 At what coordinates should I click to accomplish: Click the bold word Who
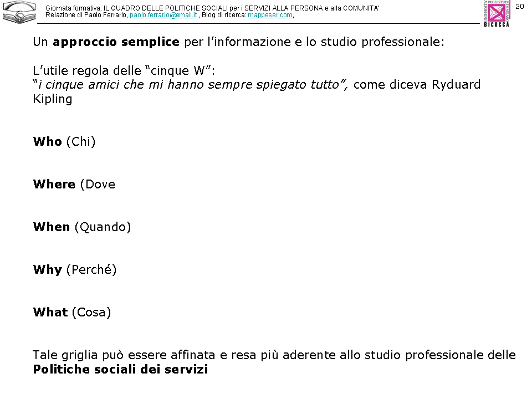[x=48, y=142]
